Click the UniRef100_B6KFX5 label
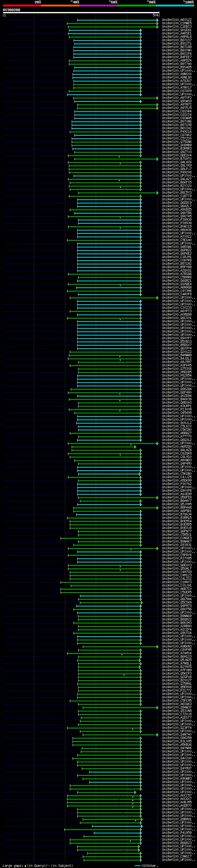197x868 pixels. point(177,182)
